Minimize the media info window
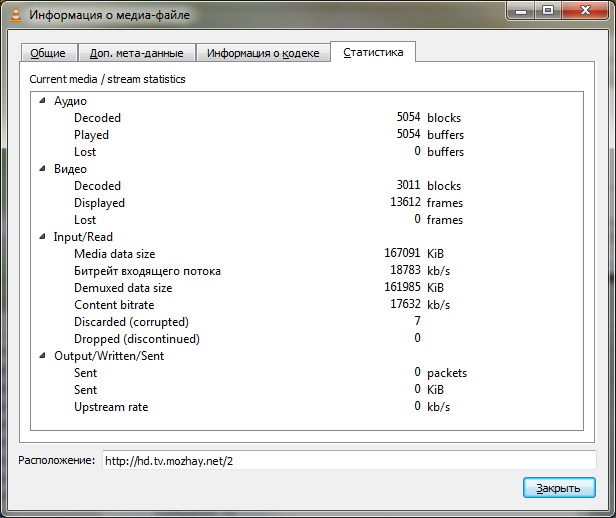The image size is (616, 518). tap(521, 11)
